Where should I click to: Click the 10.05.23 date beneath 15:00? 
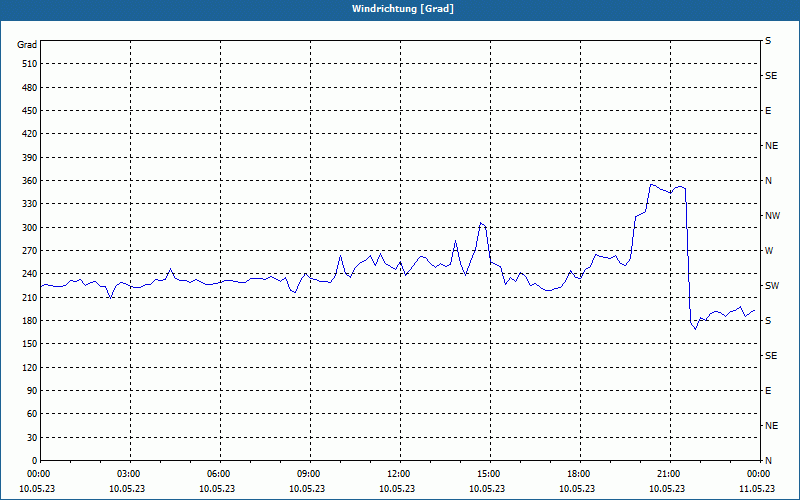pos(487,489)
